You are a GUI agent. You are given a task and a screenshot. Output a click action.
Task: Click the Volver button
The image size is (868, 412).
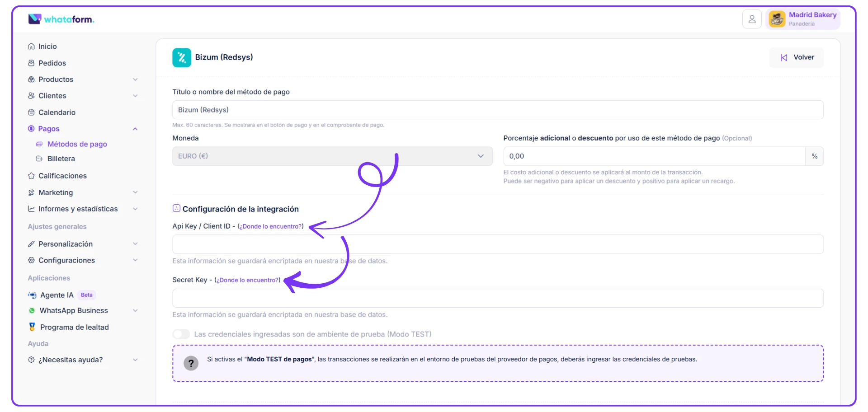(x=797, y=57)
